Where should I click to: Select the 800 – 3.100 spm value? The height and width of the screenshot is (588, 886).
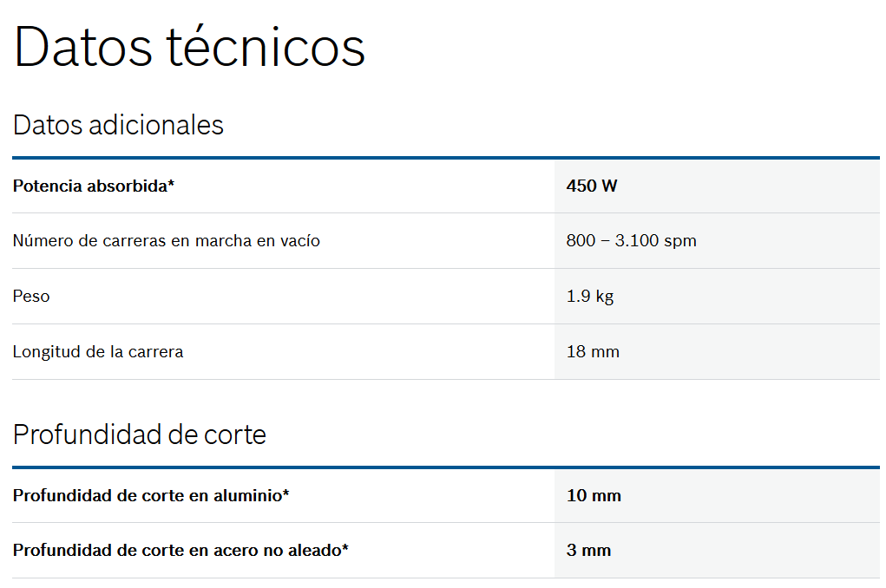click(x=631, y=241)
